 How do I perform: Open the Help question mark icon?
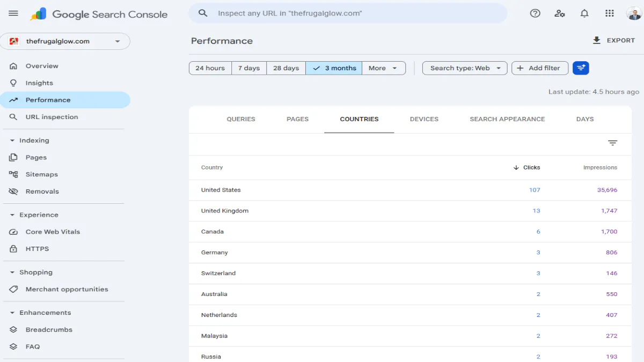pyautogui.click(x=535, y=13)
